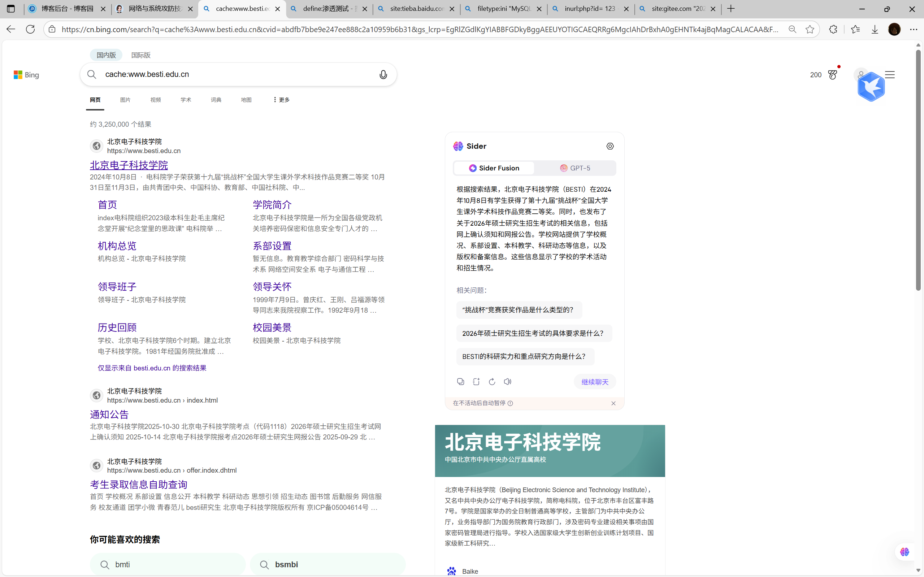Click the microphone icon in the search box
The image size is (924, 577).
pos(383,74)
